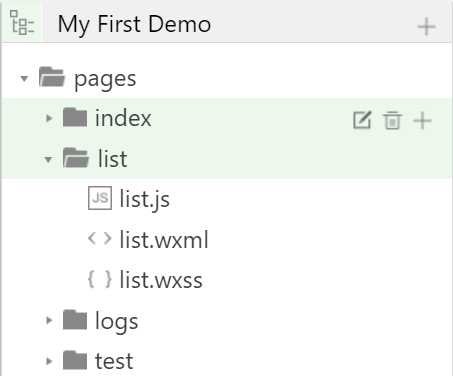Collapse the list folder arrow

48,159
